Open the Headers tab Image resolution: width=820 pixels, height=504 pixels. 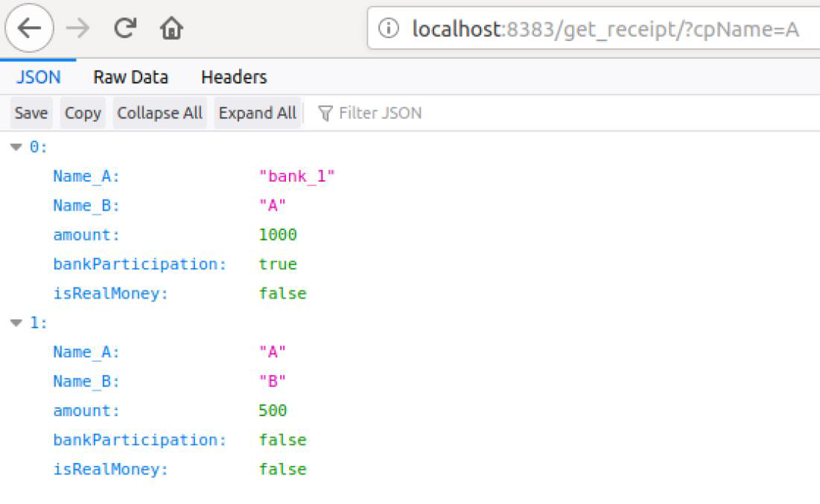point(234,77)
